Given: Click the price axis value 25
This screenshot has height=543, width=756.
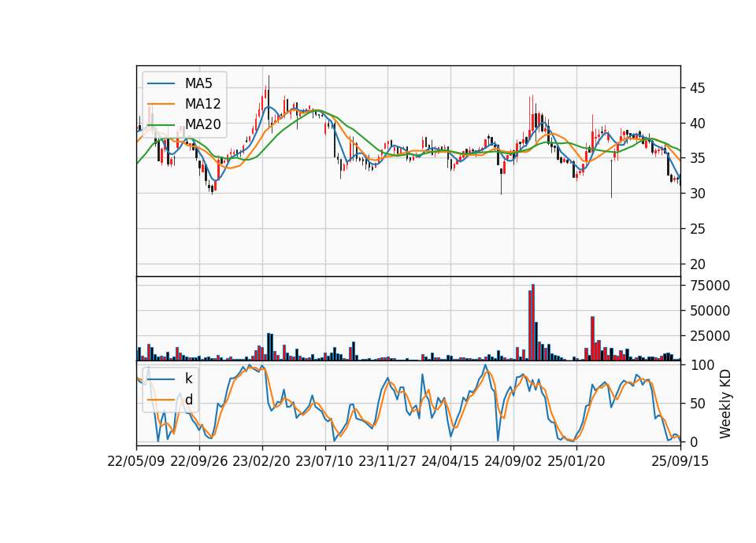Looking at the screenshot, I should [697, 229].
